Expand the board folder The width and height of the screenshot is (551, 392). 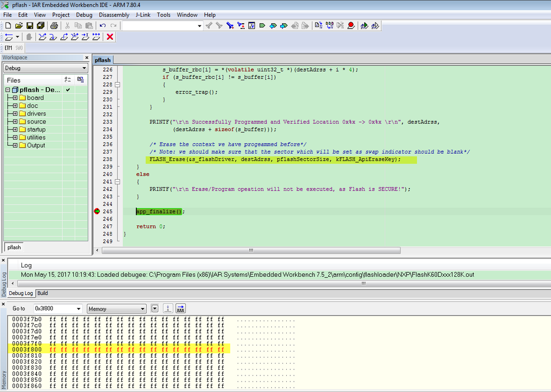click(15, 98)
